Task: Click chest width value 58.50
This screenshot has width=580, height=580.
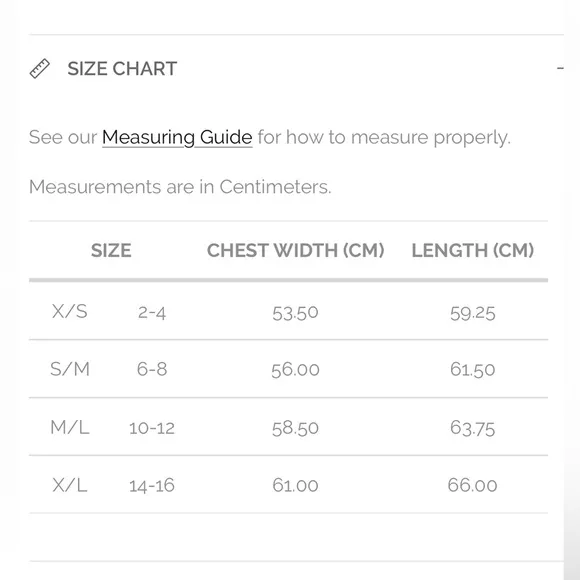Action: click(x=295, y=428)
